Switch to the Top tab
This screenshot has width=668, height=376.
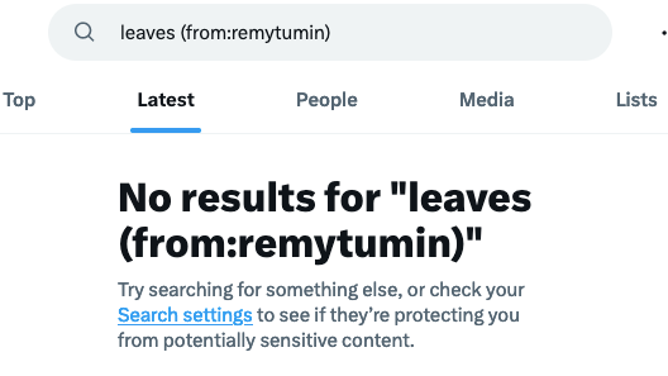19,100
